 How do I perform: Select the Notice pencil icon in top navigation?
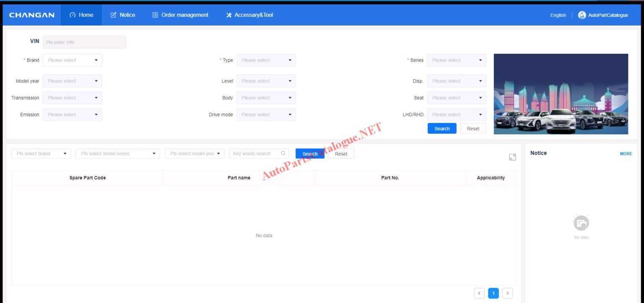pyautogui.click(x=113, y=15)
